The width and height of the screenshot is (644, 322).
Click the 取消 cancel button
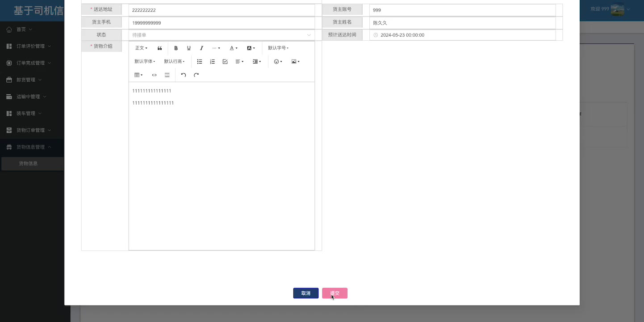[x=306, y=293]
